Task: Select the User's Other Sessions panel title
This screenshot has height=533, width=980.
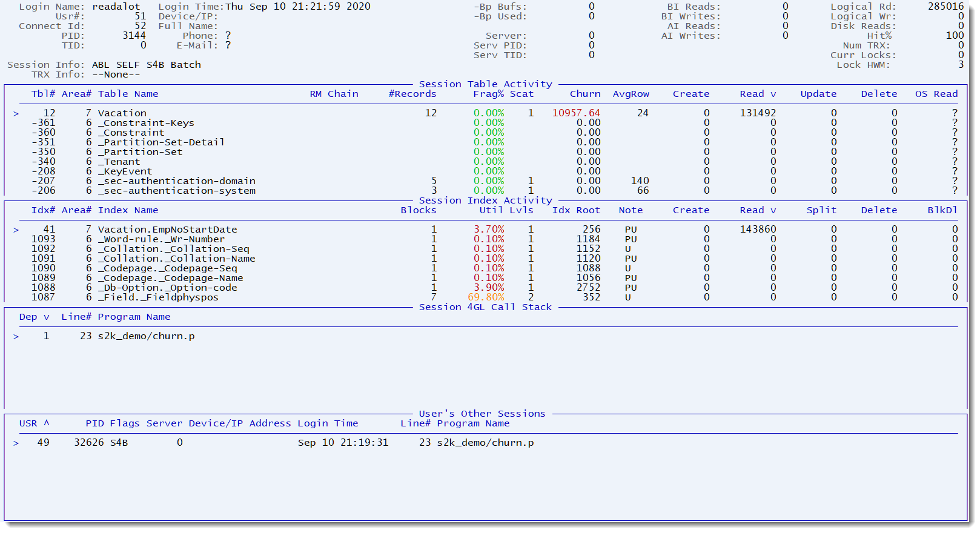Action: pyautogui.click(x=482, y=414)
